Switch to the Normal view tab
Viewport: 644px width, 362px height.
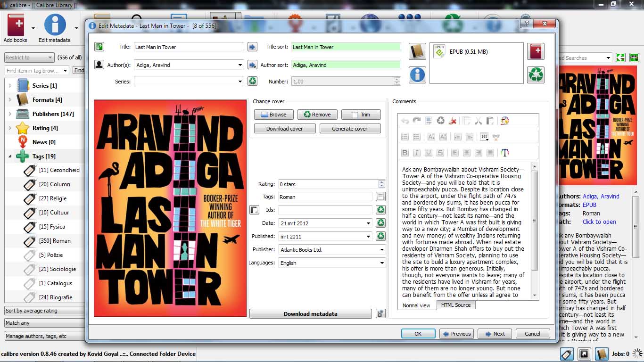point(416,305)
